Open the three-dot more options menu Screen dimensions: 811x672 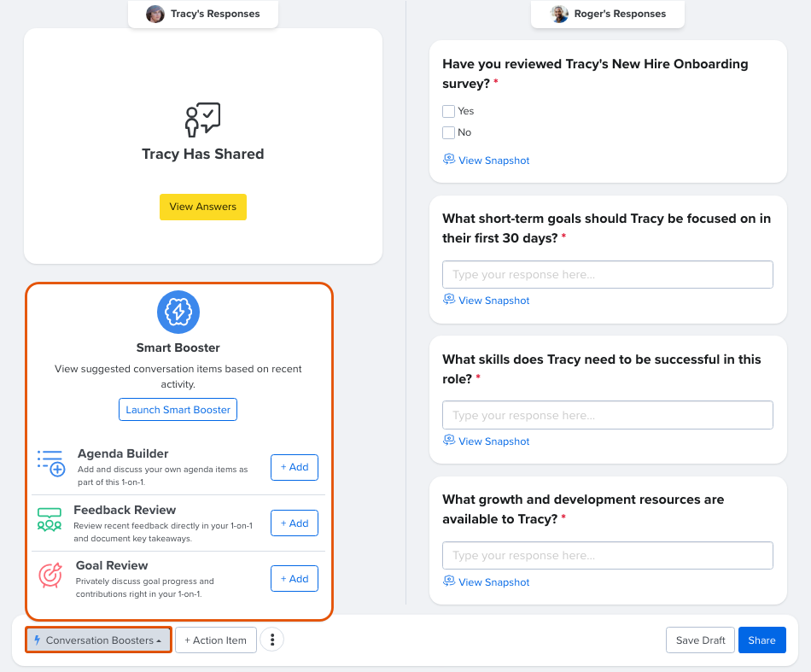(271, 640)
